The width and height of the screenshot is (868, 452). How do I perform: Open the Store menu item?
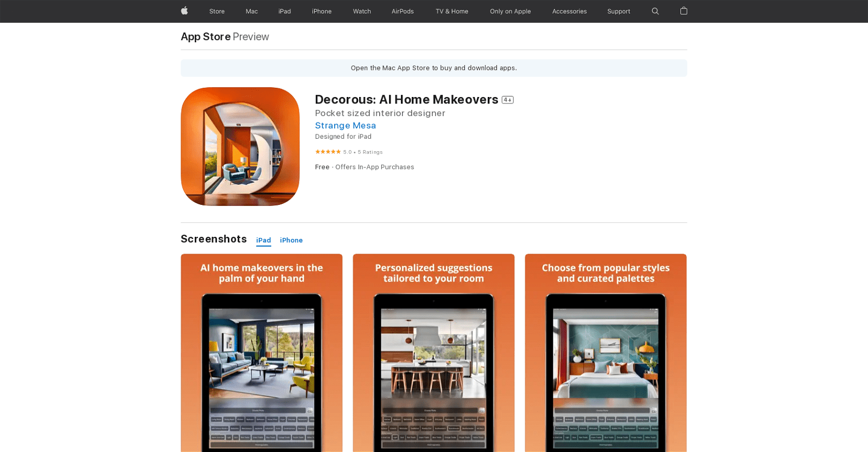tap(217, 11)
